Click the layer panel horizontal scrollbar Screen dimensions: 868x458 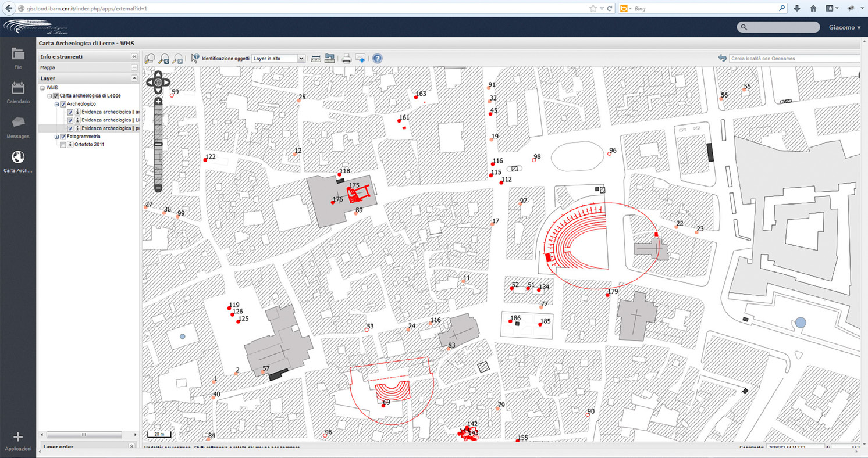pyautogui.click(x=84, y=435)
